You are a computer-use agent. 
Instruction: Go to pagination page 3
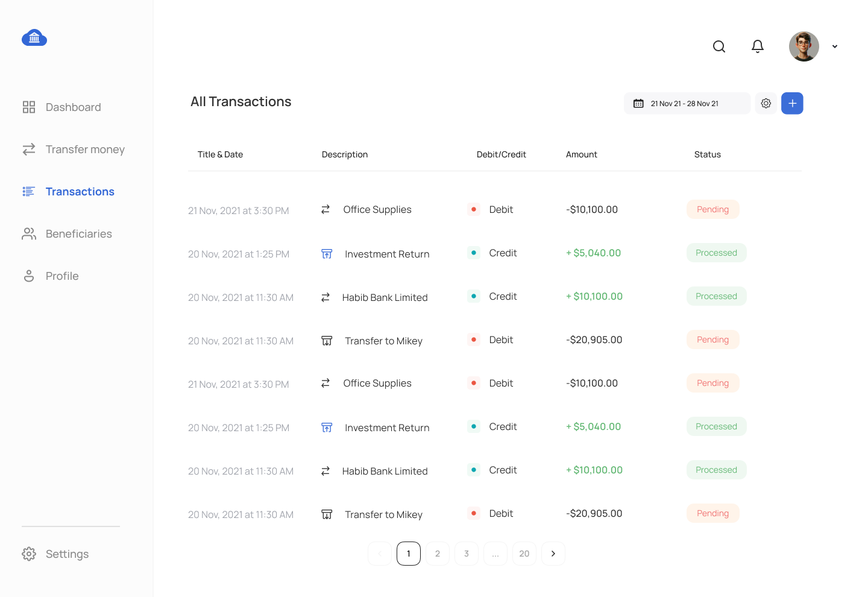[467, 554]
